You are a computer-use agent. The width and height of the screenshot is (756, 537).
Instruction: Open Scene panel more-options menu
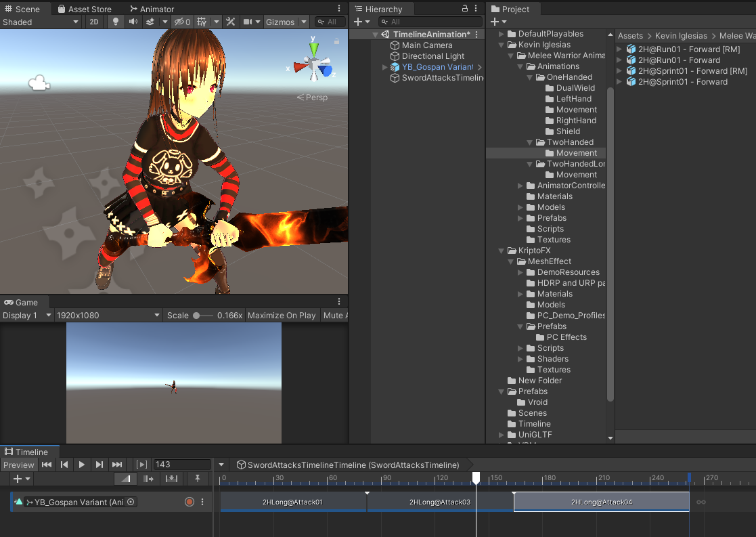pyautogui.click(x=339, y=8)
